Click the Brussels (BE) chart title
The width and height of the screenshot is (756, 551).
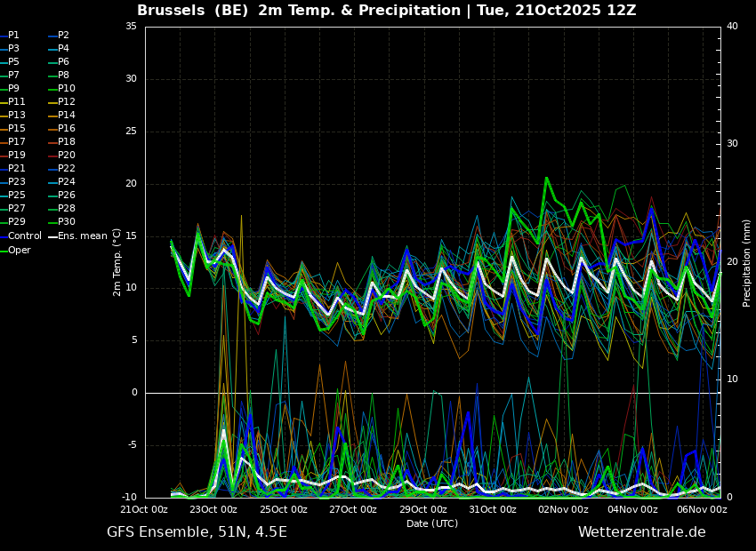(x=386, y=11)
